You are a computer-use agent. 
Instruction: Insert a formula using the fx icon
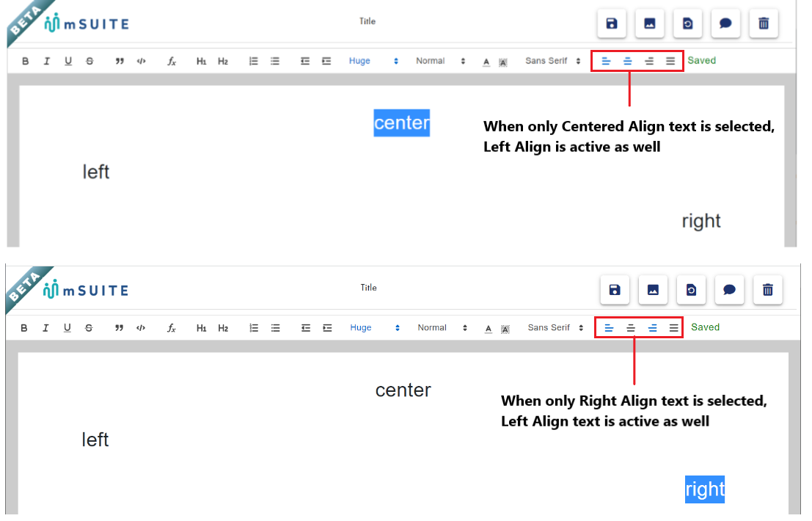tap(171, 61)
